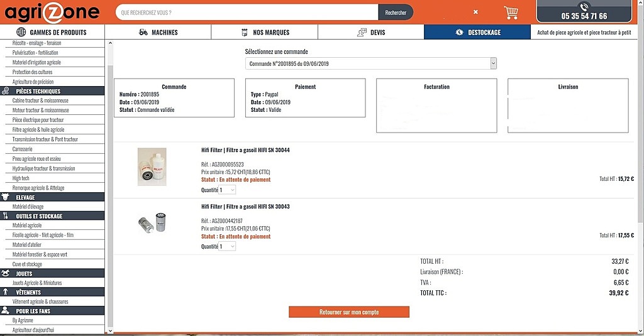Click the Rechercher search button
The image size is (644, 336).
(396, 13)
